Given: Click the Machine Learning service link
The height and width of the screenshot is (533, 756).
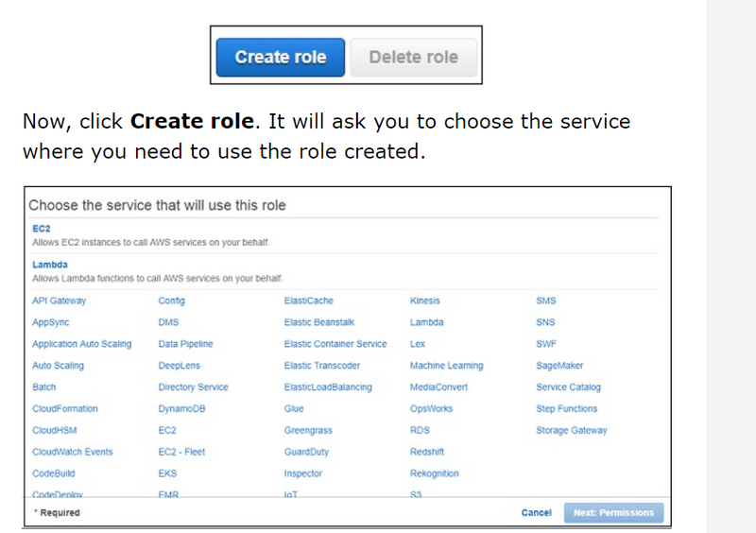Looking at the screenshot, I should (x=446, y=366).
